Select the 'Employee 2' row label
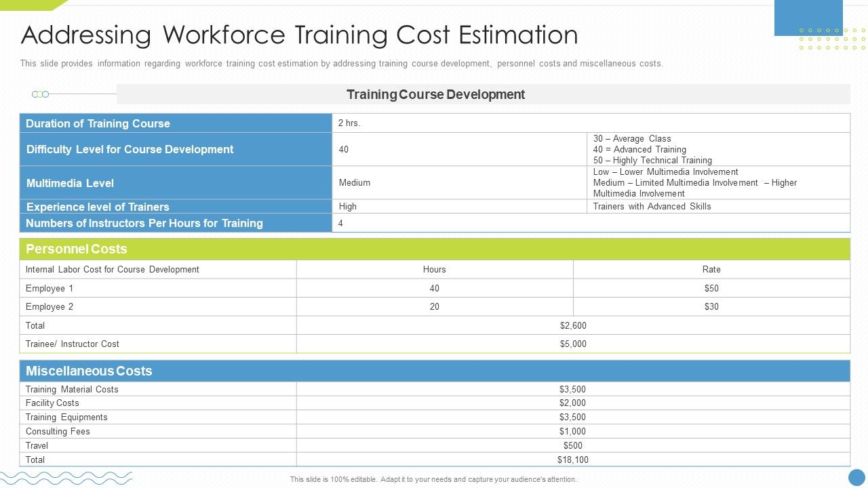 pos(50,306)
